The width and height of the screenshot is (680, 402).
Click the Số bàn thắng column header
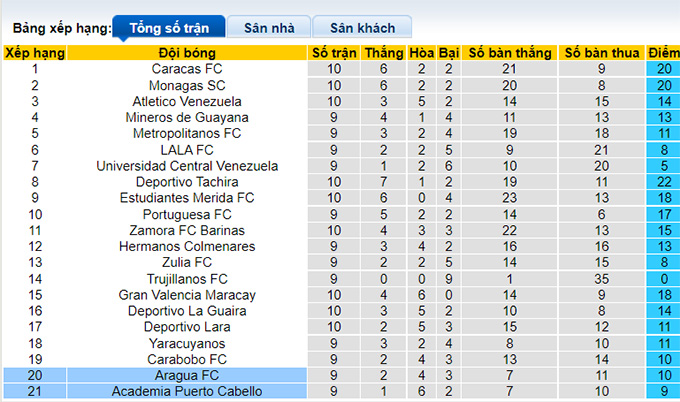(510, 53)
